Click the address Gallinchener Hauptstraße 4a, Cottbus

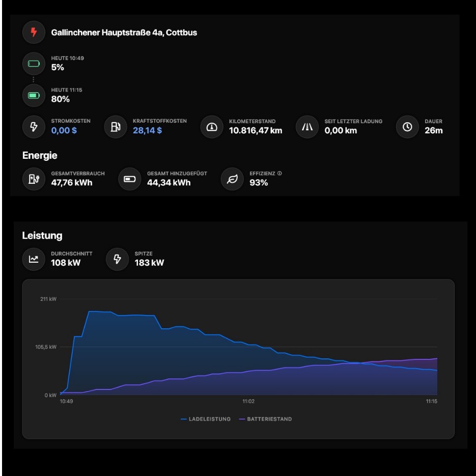pyautogui.click(x=124, y=33)
